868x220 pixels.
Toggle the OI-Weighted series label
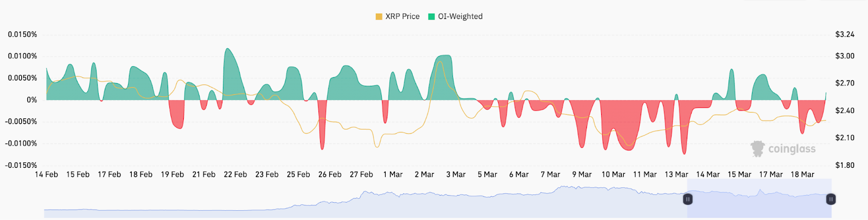coord(460,17)
